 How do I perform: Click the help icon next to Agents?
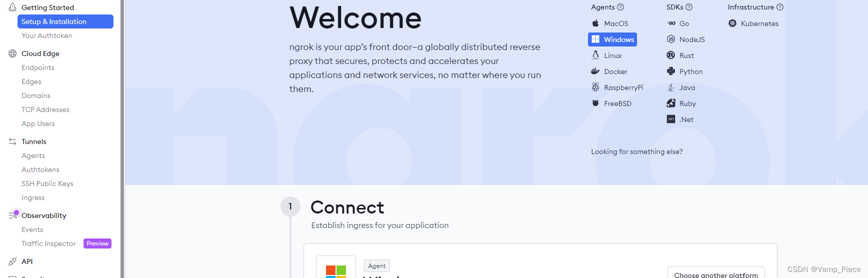pyautogui.click(x=620, y=7)
